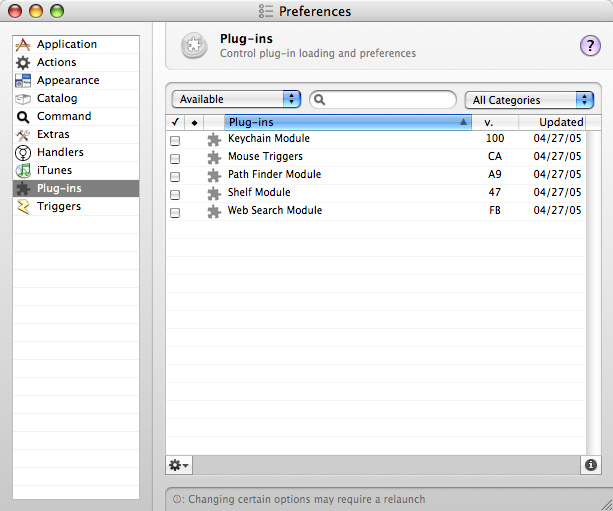Enable the Keychain Module checkbox
The height and width of the screenshot is (511, 613).
(x=175, y=141)
